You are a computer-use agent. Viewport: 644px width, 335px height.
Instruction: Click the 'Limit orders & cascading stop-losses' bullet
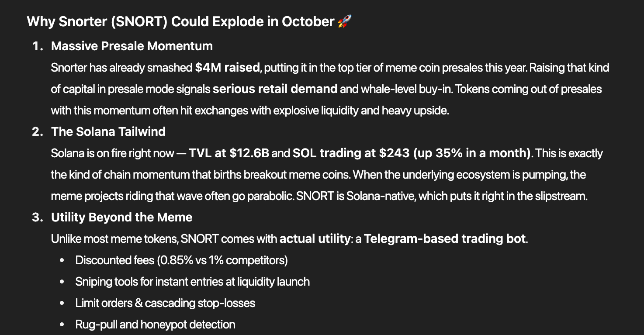click(x=165, y=303)
